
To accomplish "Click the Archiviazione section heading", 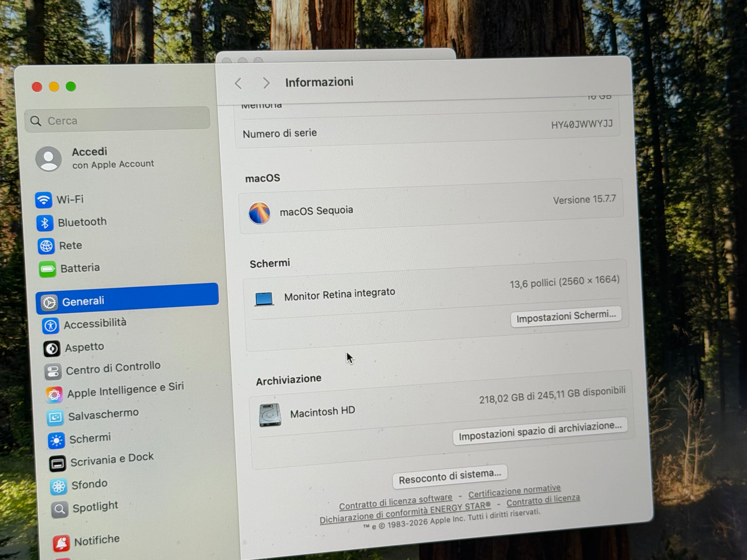I will click(288, 380).
